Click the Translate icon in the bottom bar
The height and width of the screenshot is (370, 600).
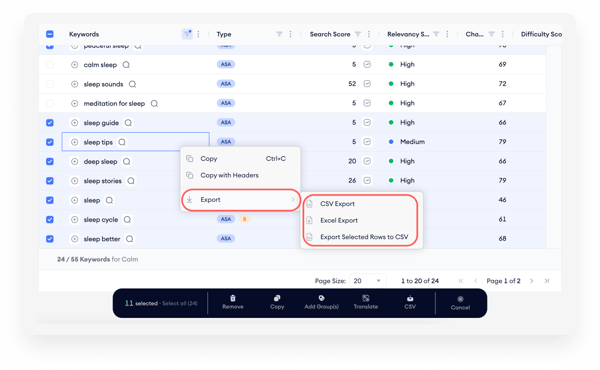(x=366, y=298)
